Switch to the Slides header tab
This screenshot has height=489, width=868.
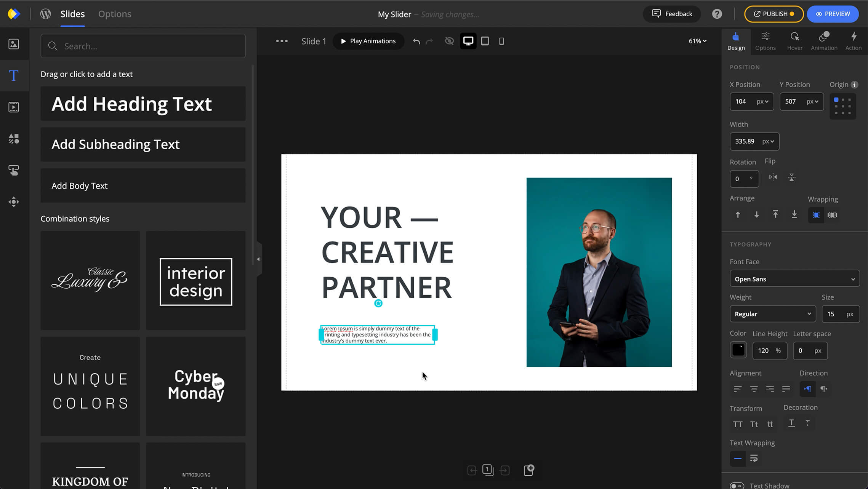pyautogui.click(x=72, y=14)
